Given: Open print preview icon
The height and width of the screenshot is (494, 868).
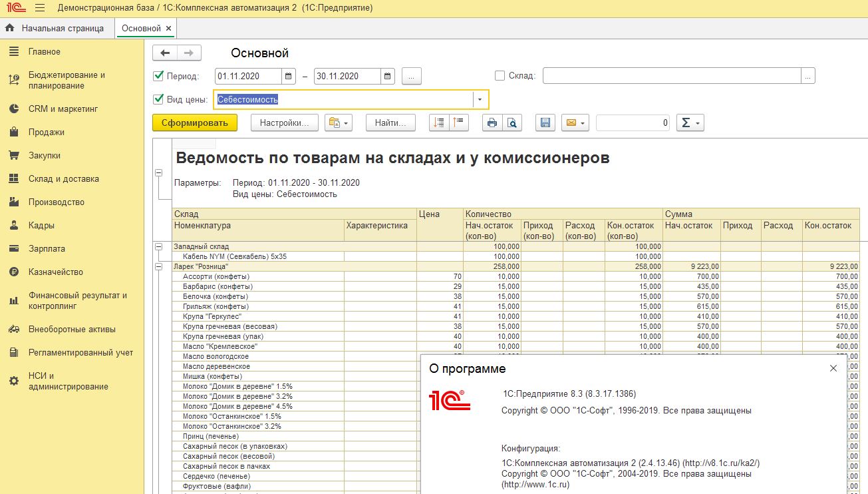Looking at the screenshot, I should 511,123.
